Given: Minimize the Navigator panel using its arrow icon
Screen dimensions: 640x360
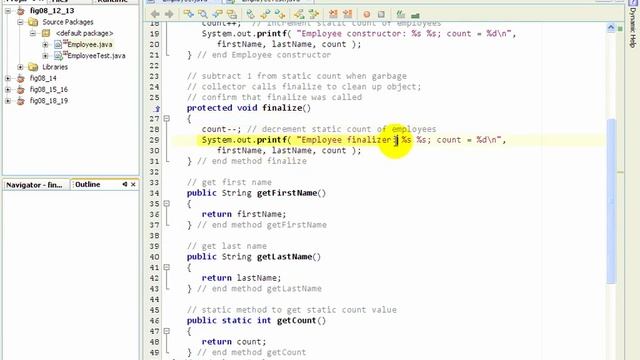Looking at the screenshot, I should coord(125,184).
